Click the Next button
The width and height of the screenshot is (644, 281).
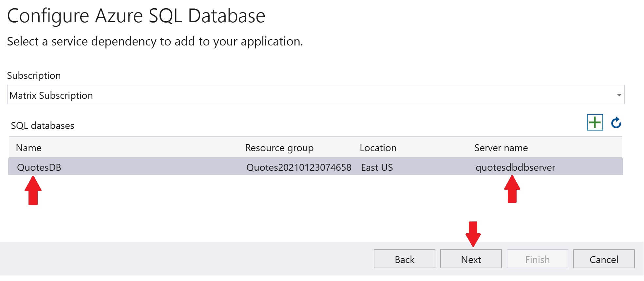click(x=471, y=259)
